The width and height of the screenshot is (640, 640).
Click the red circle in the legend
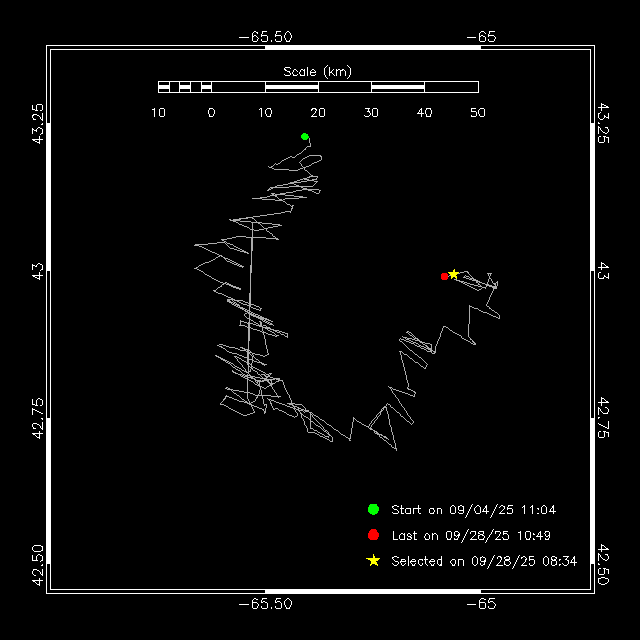tap(373, 535)
